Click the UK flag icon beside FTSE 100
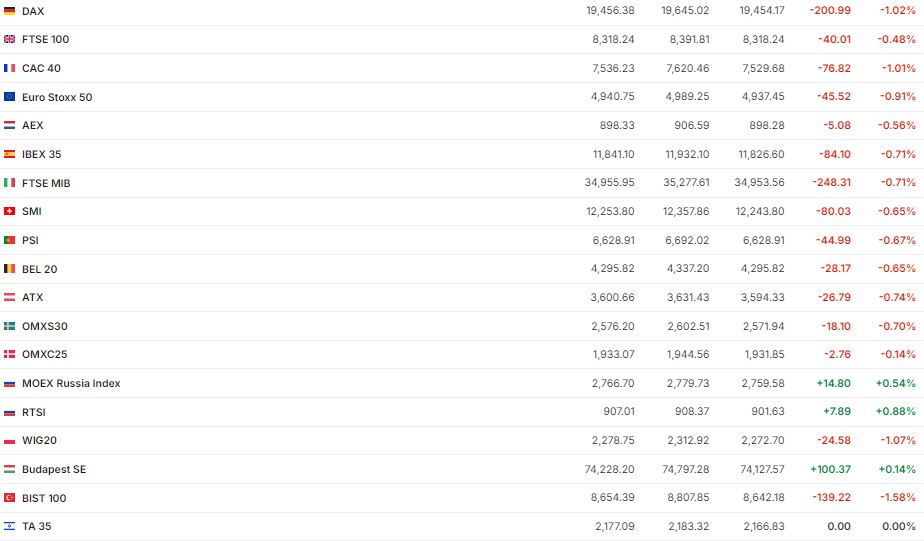The width and height of the screenshot is (924, 541). (10, 39)
